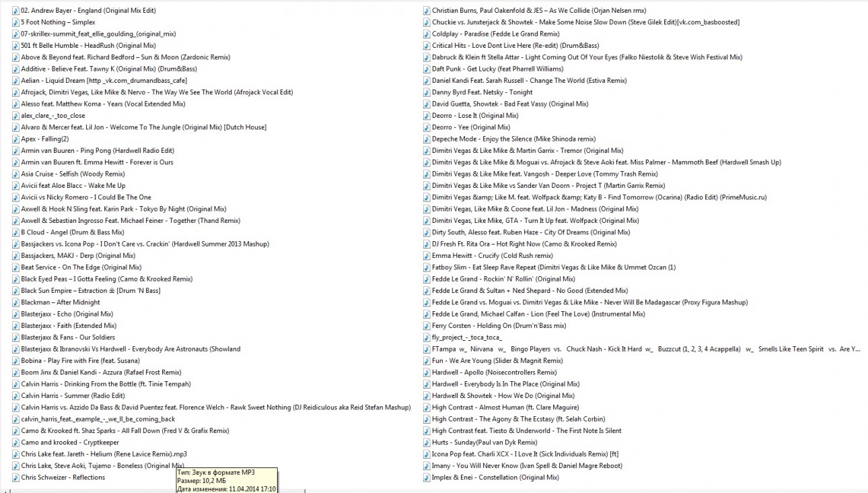
Task: Select the icon next to Avicii - Wake Me Up
Action: click(15, 186)
